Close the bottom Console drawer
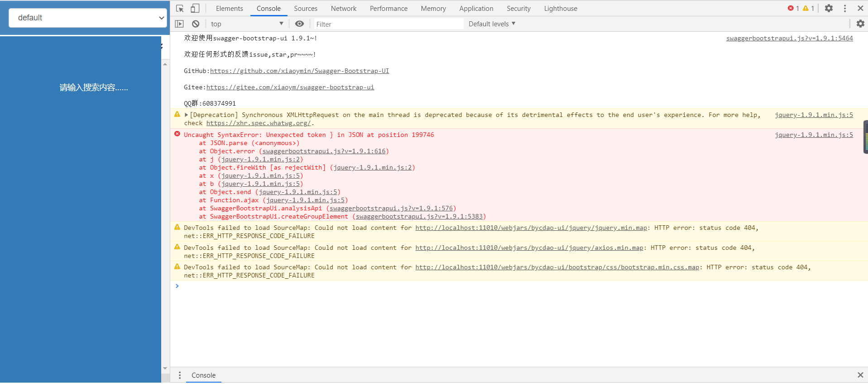 [x=860, y=375]
